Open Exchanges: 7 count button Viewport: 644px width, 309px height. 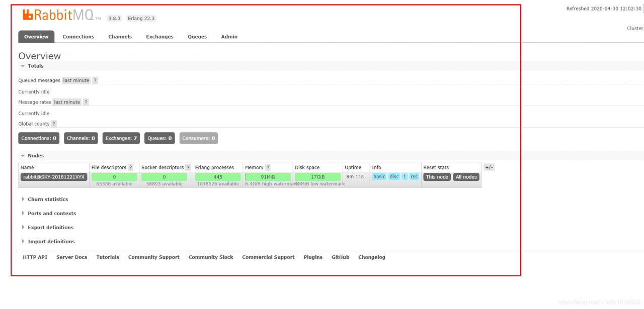click(x=121, y=138)
